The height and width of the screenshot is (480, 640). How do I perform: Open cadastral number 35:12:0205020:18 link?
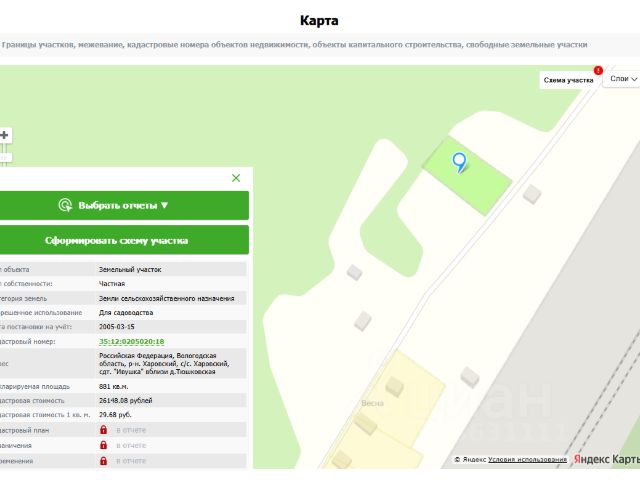click(x=131, y=342)
